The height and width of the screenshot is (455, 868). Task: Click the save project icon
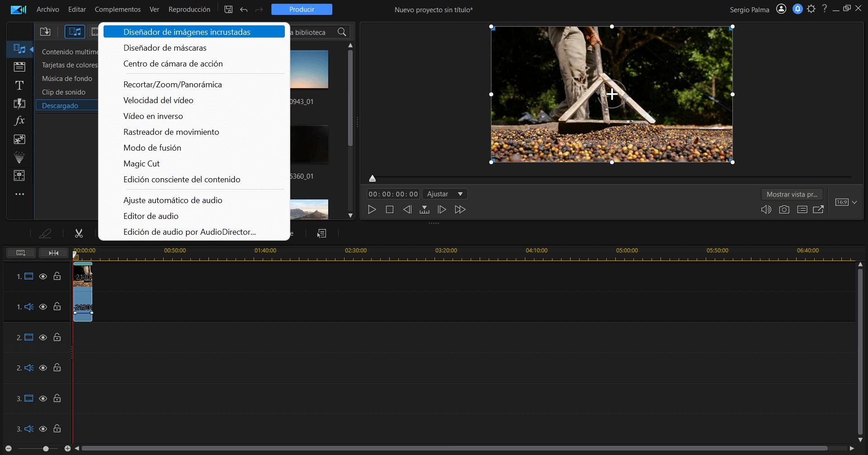tap(228, 9)
